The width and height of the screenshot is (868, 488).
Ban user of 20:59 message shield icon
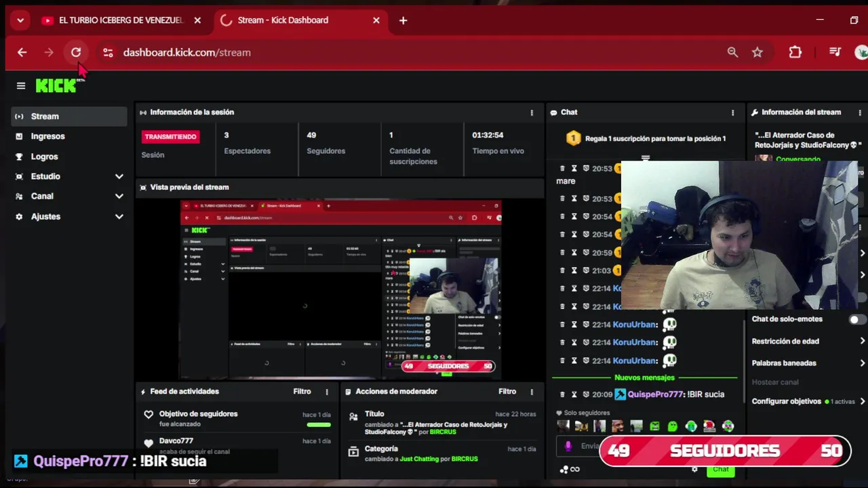pyautogui.click(x=586, y=252)
